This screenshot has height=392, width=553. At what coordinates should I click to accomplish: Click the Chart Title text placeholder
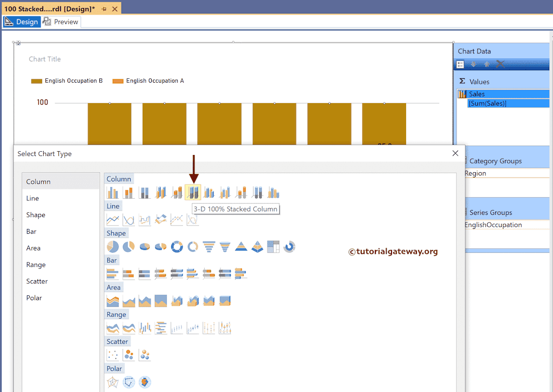tap(45, 59)
